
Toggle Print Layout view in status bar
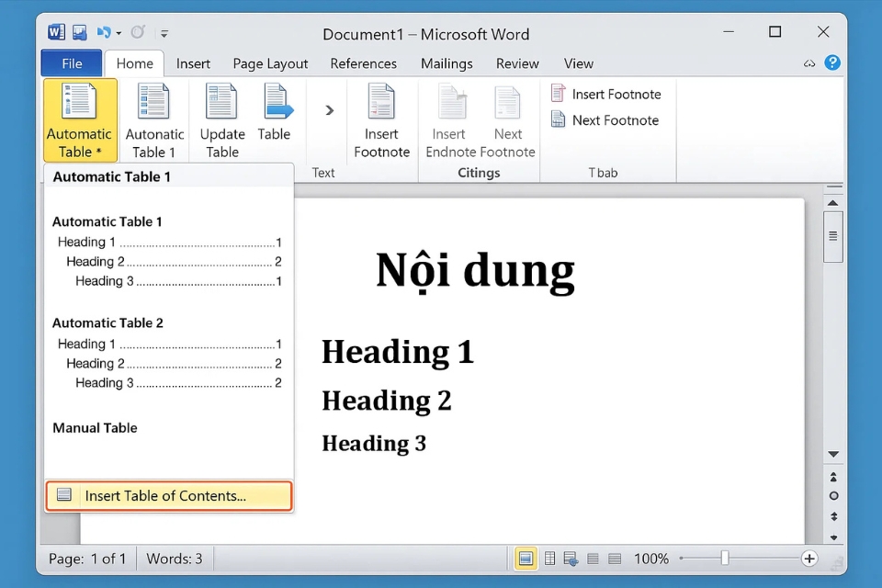coord(525,558)
